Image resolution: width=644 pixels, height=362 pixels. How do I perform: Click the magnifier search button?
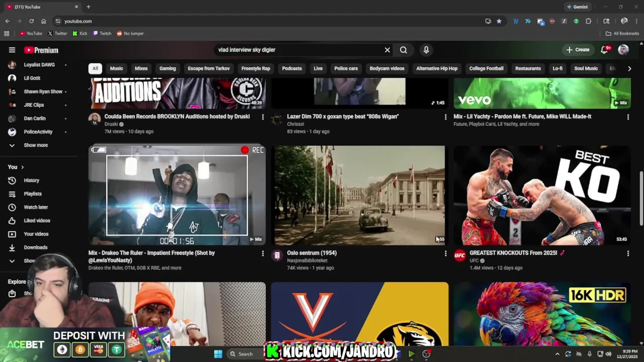404,50
